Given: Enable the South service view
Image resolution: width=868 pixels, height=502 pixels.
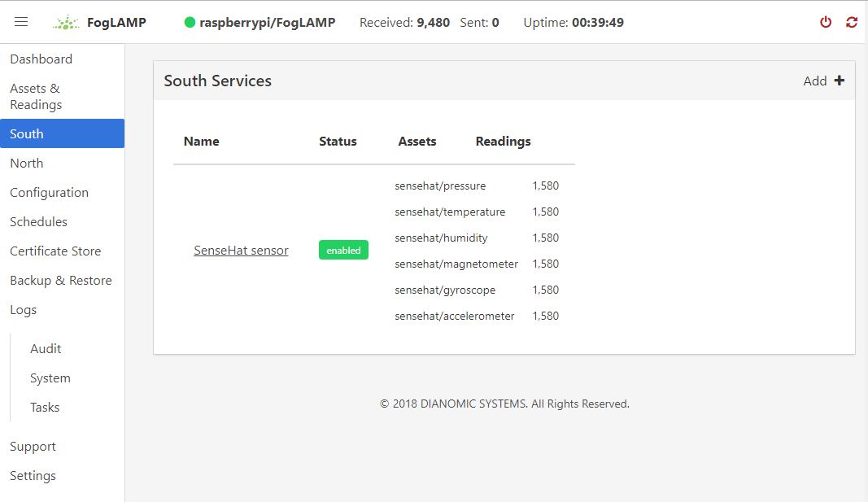Looking at the screenshot, I should (x=27, y=133).
